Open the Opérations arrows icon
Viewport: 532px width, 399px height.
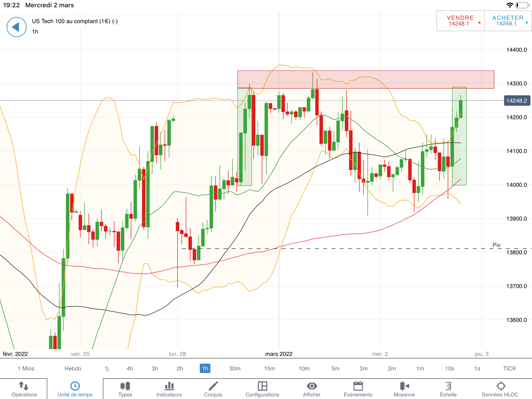click(x=24, y=386)
